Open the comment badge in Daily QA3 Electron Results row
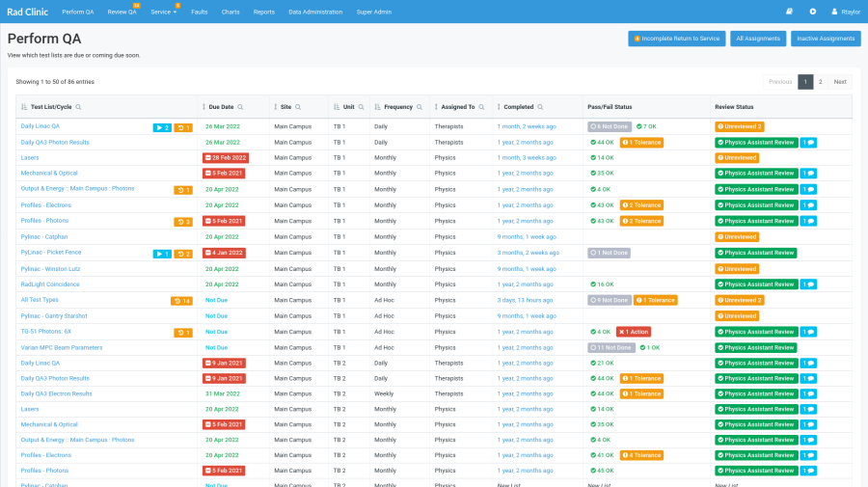Viewport: 868px width, 487px height. pos(809,394)
